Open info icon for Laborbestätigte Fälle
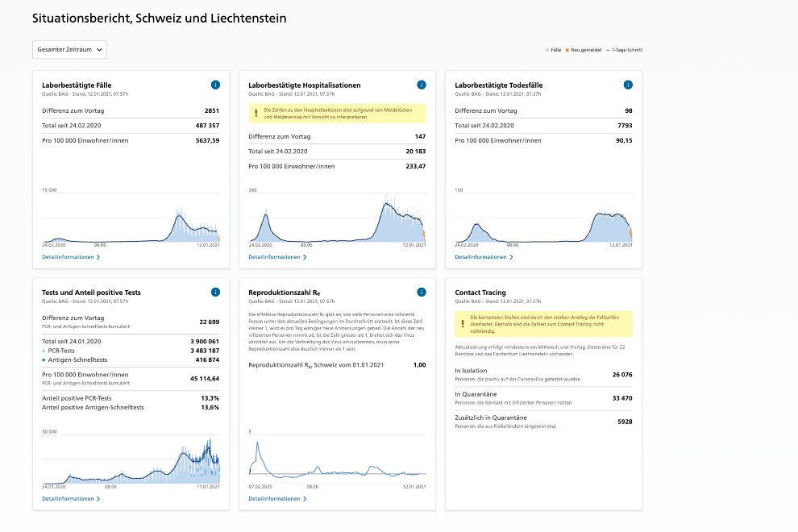The height and width of the screenshot is (532, 798). 215,85
